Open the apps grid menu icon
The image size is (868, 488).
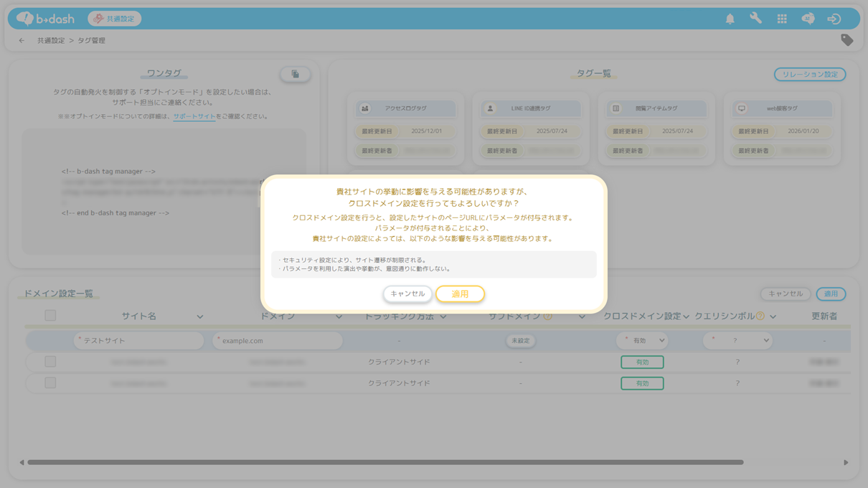(782, 19)
